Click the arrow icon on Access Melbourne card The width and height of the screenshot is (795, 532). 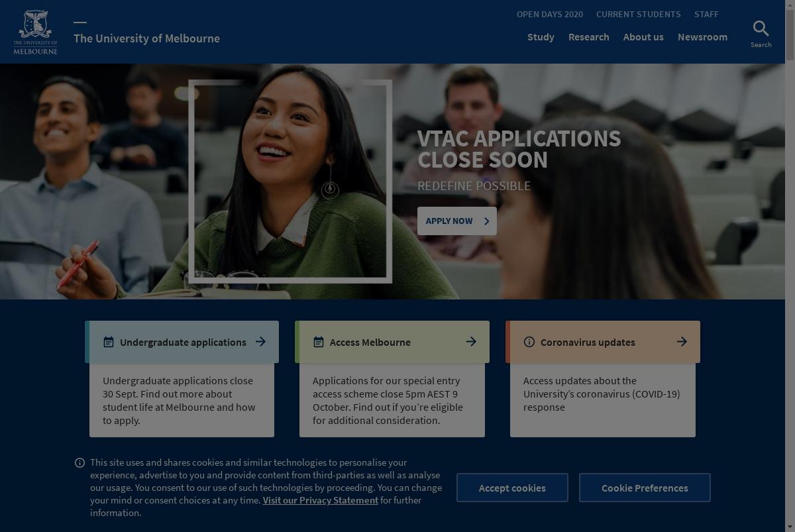pyautogui.click(x=471, y=342)
